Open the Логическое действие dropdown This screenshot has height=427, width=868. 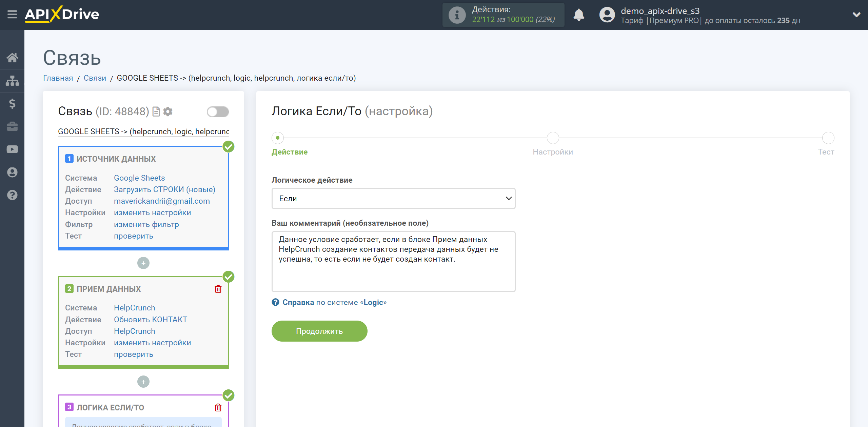tap(393, 199)
